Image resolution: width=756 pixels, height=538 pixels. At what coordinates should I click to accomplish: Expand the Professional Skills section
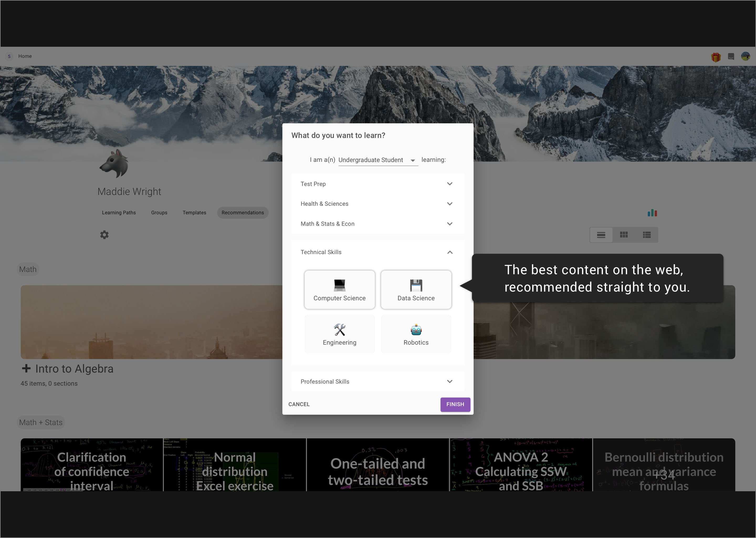[377, 382]
